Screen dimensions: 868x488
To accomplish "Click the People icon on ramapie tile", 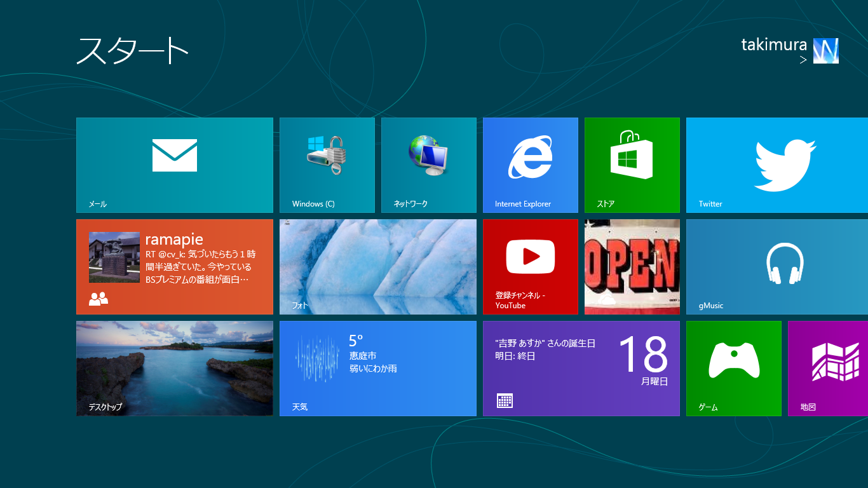I will [98, 299].
